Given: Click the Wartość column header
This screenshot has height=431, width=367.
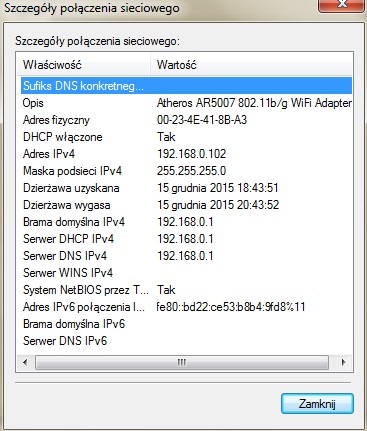Looking at the screenshot, I should [x=251, y=64].
